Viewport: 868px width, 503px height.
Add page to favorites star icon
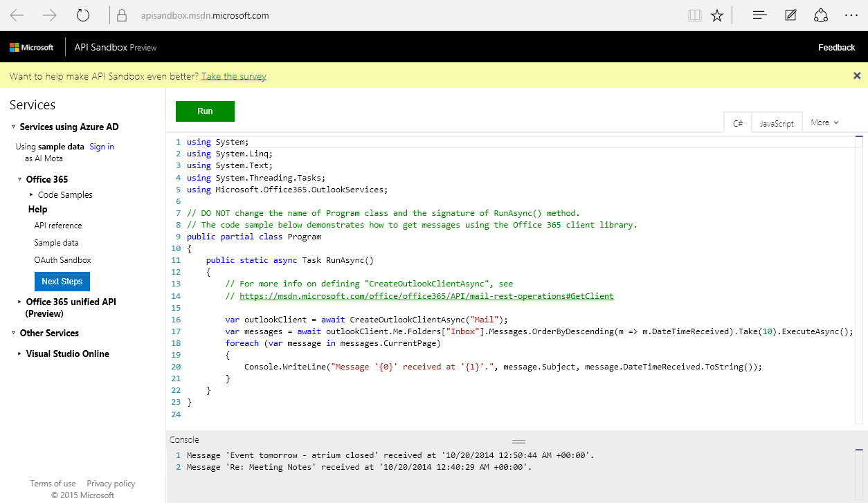pos(717,15)
